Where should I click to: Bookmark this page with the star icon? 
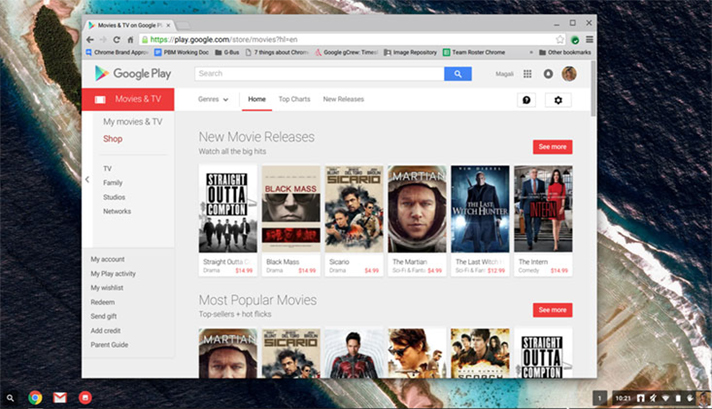pyautogui.click(x=560, y=39)
